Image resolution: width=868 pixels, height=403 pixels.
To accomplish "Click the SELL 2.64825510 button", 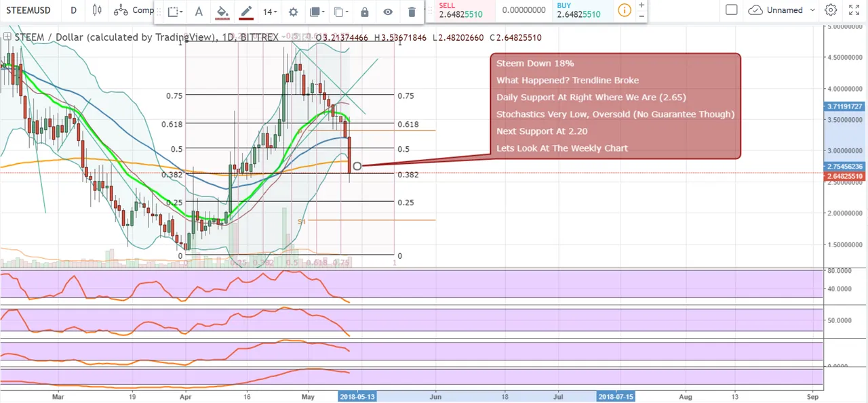I will coord(464,10).
